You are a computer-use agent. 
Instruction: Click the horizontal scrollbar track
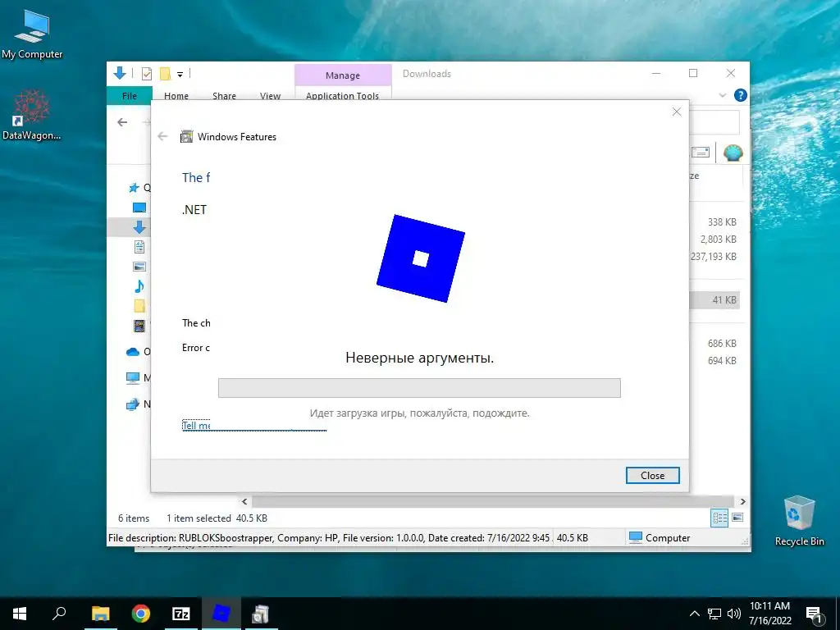(x=493, y=501)
